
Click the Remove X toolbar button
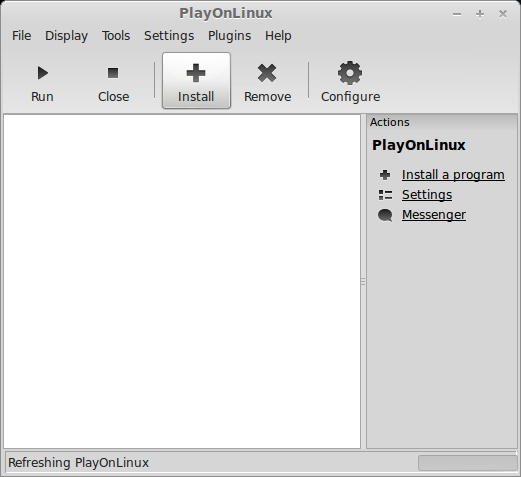coord(267,81)
